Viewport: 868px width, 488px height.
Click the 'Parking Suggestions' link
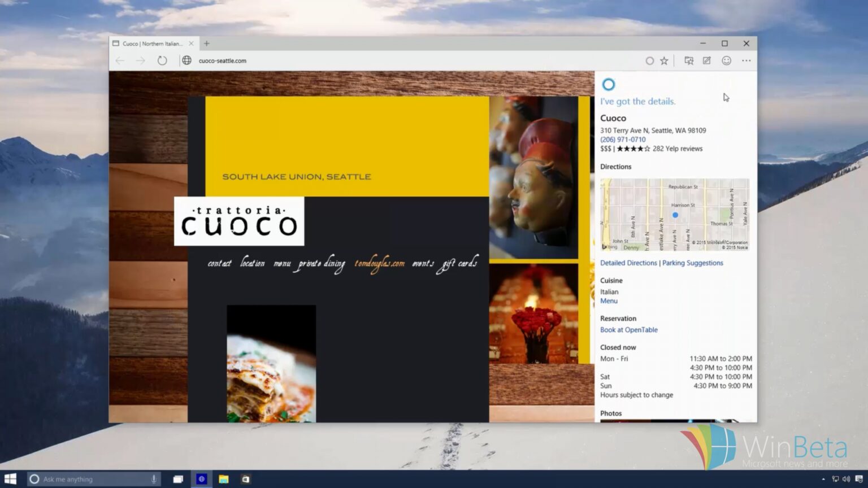pos(692,263)
